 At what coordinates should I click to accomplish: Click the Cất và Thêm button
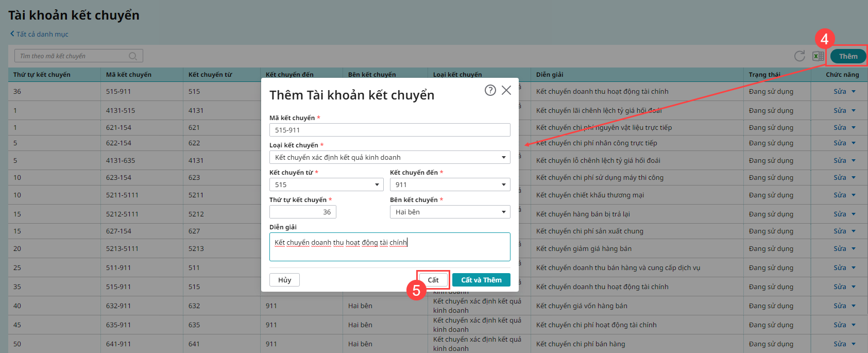[x=481, y=280]
